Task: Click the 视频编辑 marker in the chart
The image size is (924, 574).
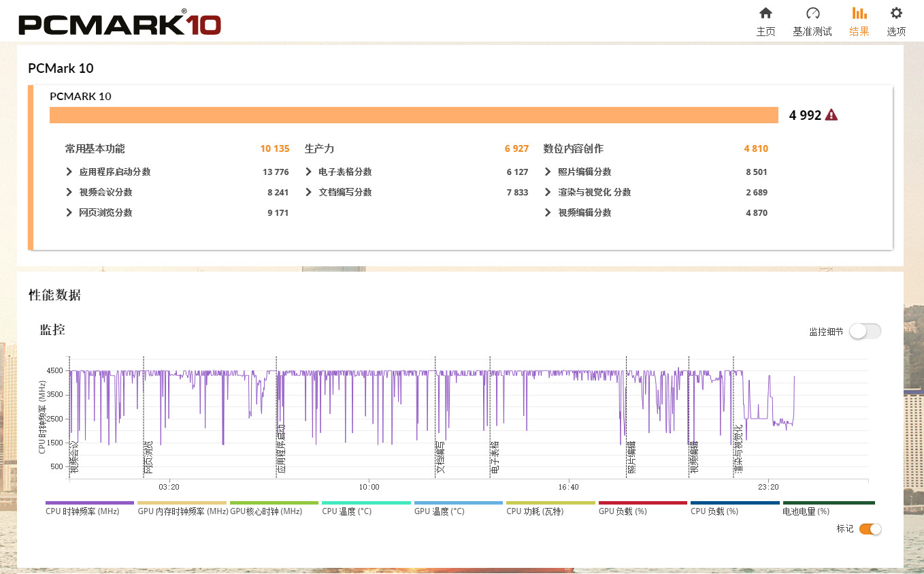Action: click(694, 456)
